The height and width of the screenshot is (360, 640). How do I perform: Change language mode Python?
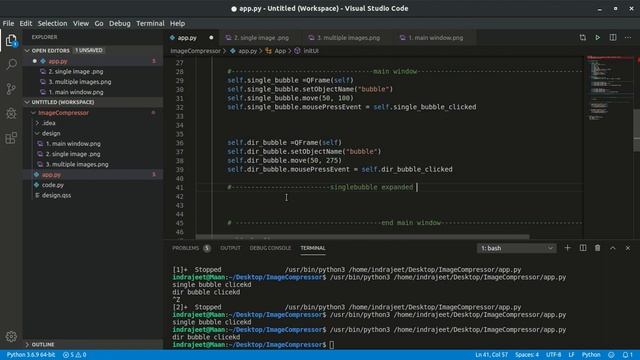click(591, 355)
